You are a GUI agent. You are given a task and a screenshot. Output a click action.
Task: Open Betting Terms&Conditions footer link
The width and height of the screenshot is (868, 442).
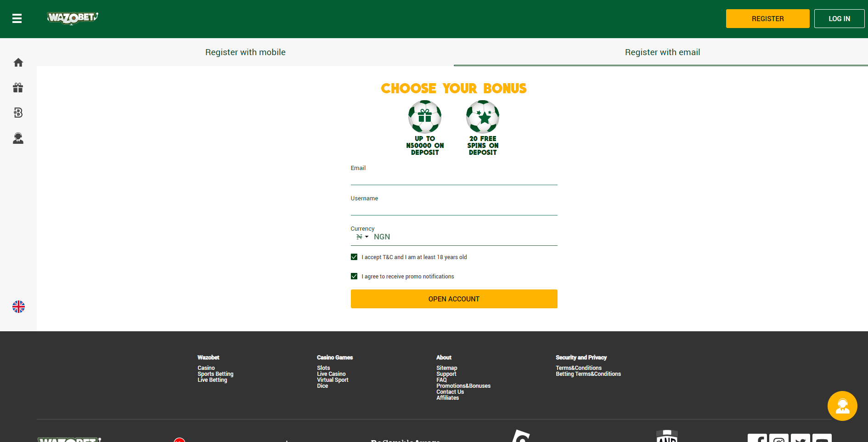click(x=588, y=374)
